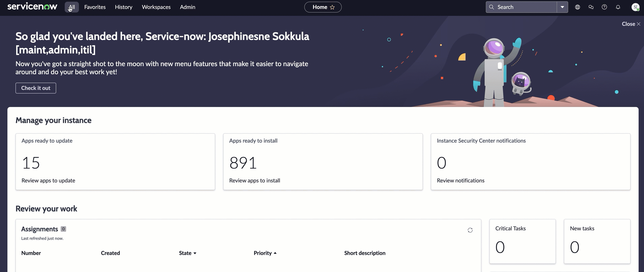Star the Home page as favorite
Screen dimensions: 644x272
pos(332,7)
